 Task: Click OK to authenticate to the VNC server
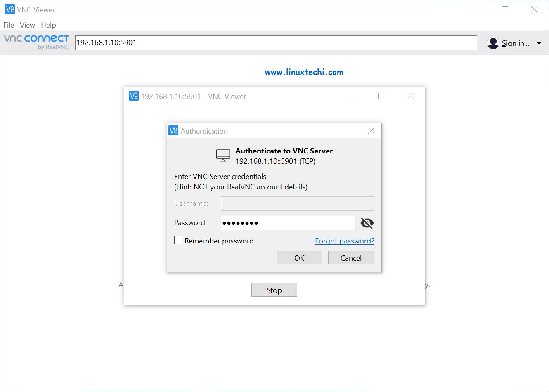(299, 257)
